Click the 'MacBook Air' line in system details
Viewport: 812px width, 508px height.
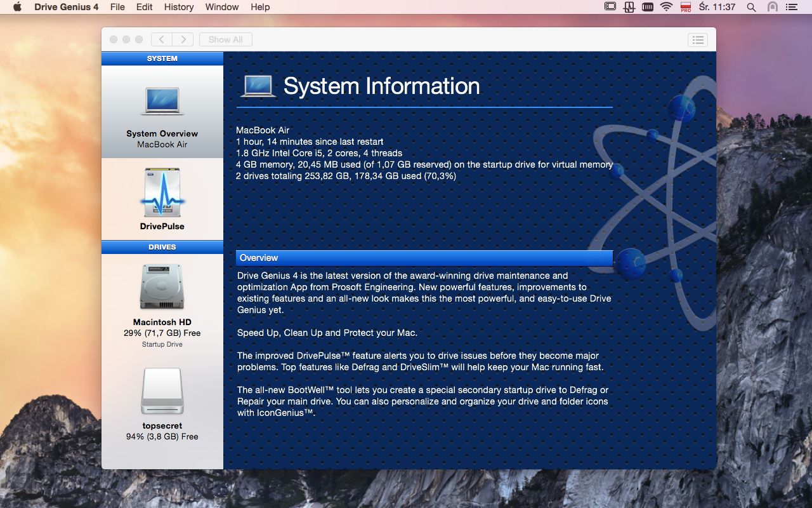tap(263, 130)
